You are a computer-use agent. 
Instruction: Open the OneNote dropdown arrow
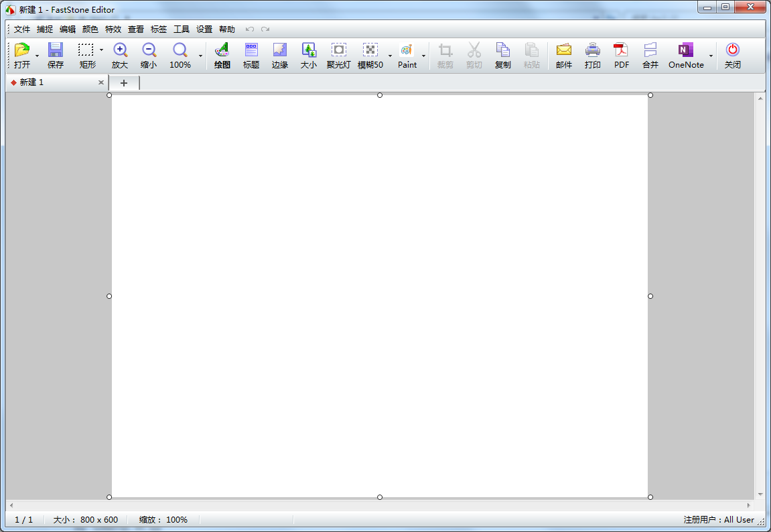[711, 56]
